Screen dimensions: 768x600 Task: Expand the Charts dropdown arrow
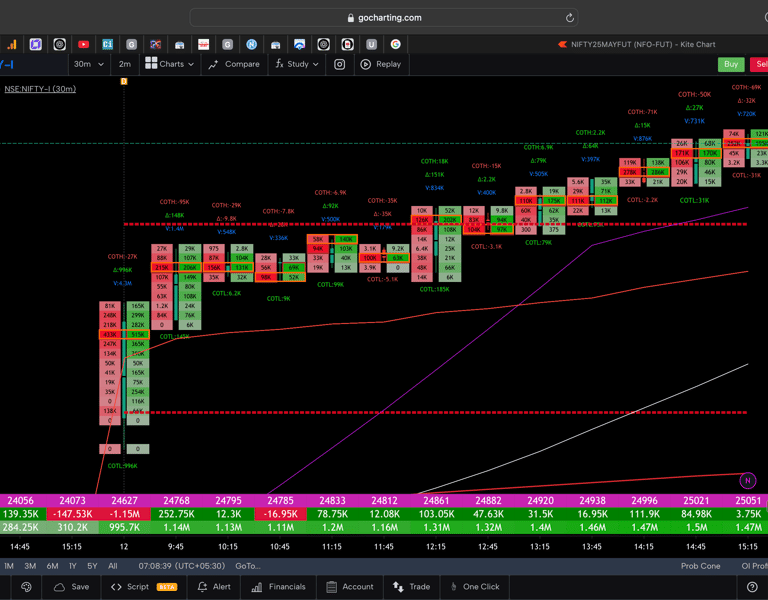click(191, 64)
